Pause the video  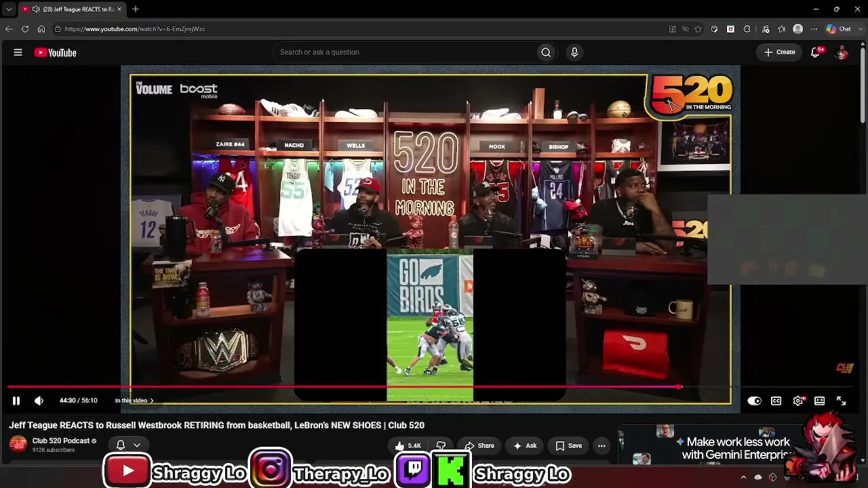point(16,401)
